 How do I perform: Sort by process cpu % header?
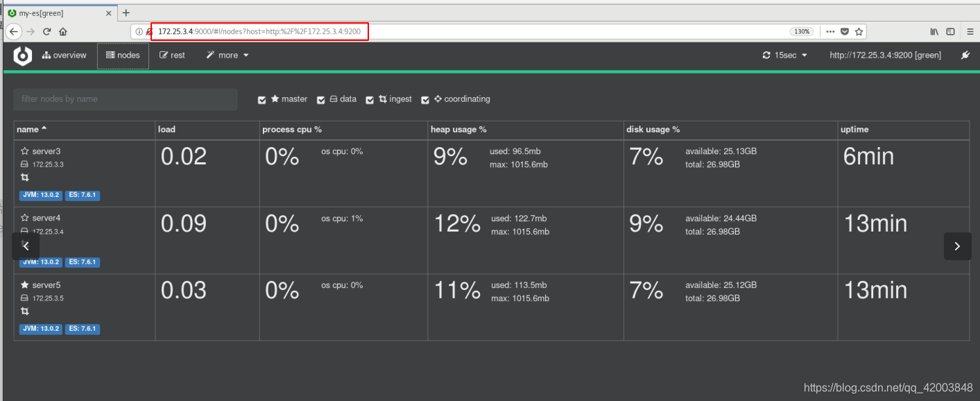point(292,130)
